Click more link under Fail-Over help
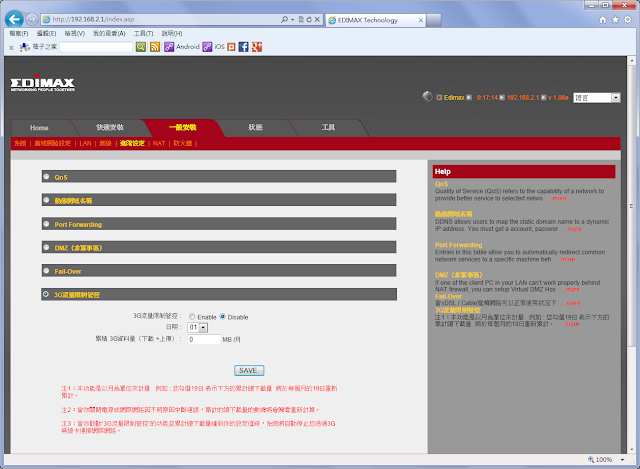 (573, 303)
